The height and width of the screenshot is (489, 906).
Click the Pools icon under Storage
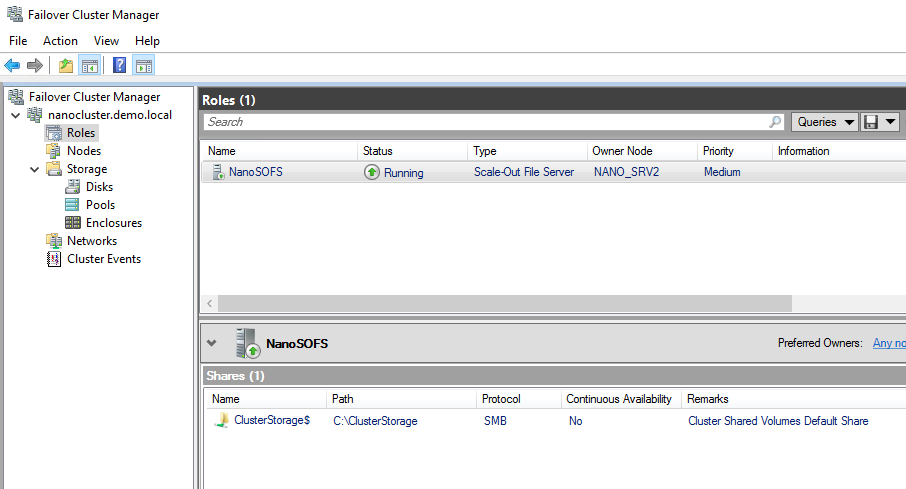[x=73, y=205]
